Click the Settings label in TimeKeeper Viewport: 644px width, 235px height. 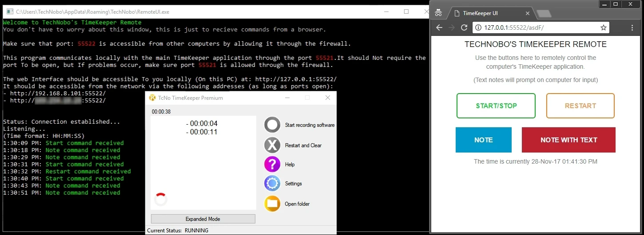tap(294, 184)
